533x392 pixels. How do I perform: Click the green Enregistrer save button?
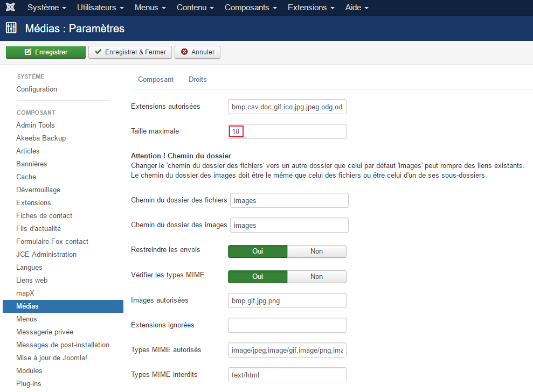pos(46,52)
